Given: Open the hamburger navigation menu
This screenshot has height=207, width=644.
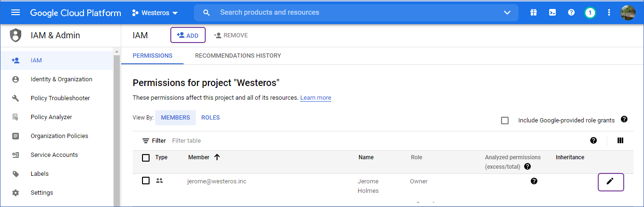Looking at the screenshot, I should [x=16, y=13].
